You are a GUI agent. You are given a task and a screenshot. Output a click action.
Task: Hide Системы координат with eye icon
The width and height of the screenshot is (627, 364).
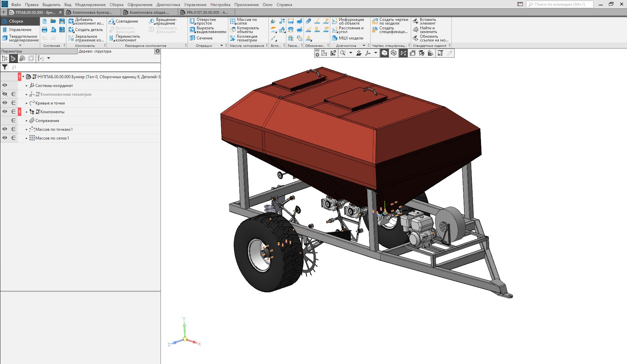pyautogui.click(x=5, y=86)
